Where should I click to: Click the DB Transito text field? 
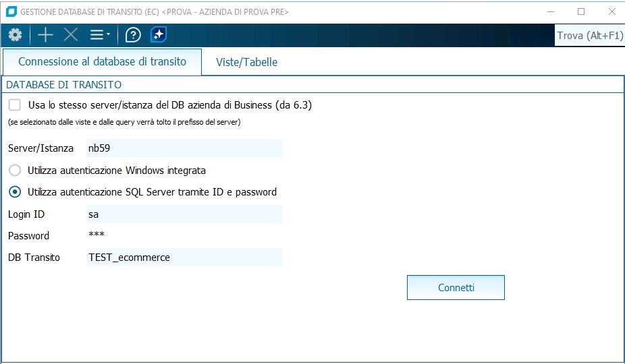[x=184, y=257]
